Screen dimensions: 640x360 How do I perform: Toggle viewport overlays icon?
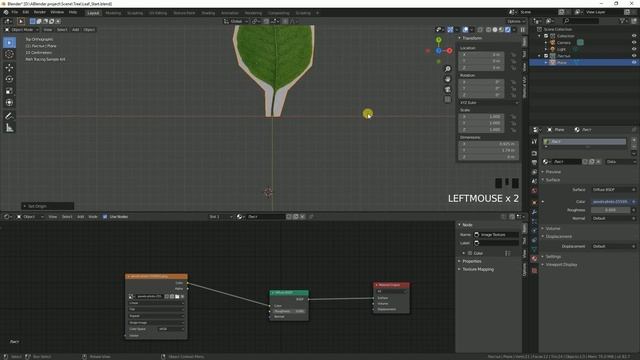click(x=465, y=30)
